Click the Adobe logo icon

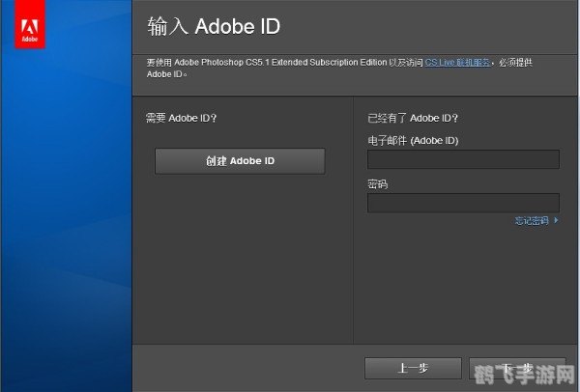point(30,24)
